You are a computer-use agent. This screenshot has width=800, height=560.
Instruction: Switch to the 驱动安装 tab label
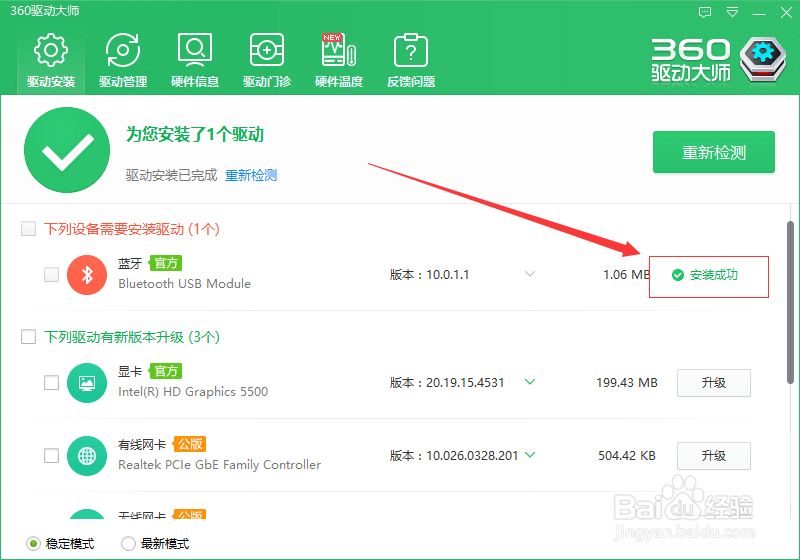(x=51, y=82)
